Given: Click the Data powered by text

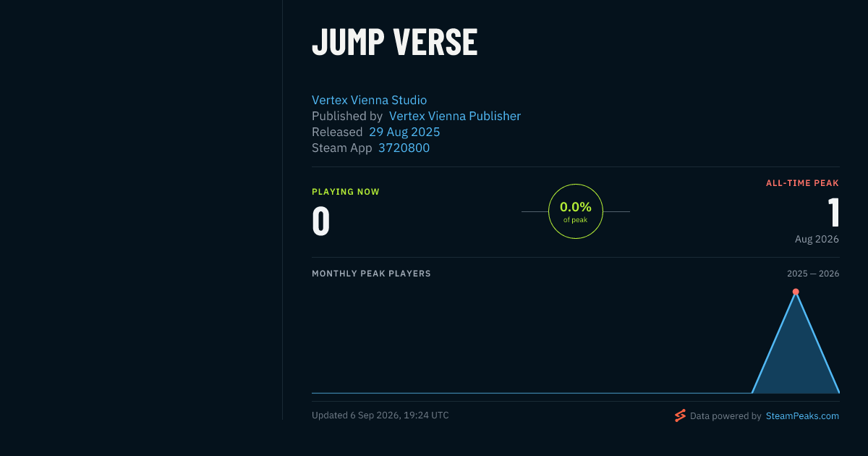Looking at the screenshot, I should pyautogui.click(x=726, y=416).
